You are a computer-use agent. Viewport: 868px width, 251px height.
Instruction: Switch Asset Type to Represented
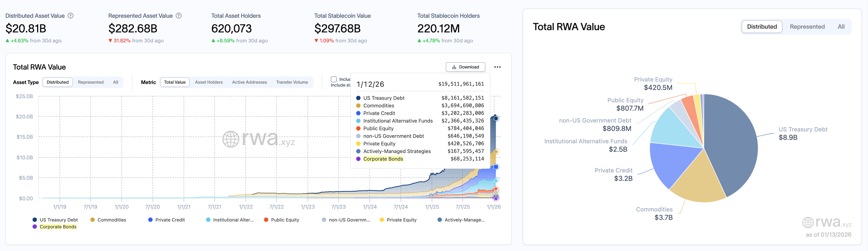(91, 82)
